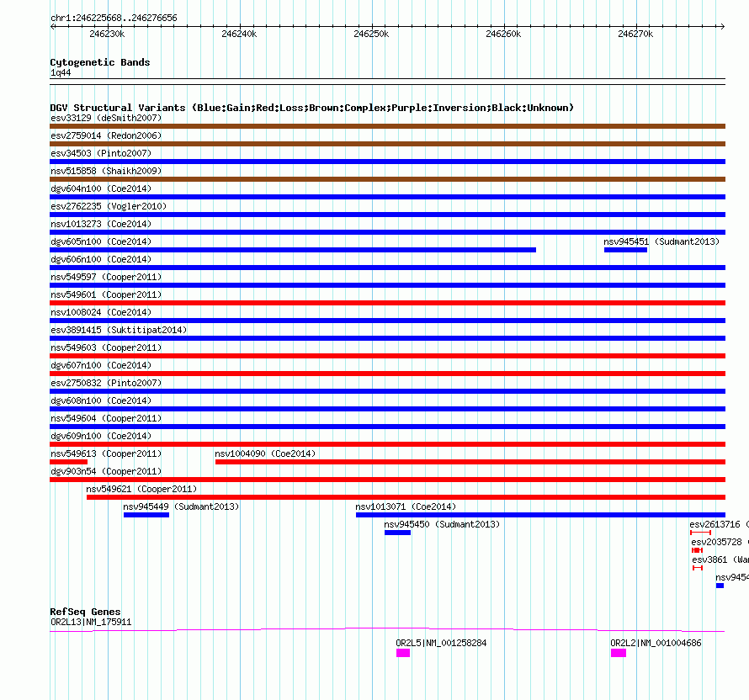Select the dgv606n100 (Coe2014) label
749x700 pixels.
coord(101,259)
